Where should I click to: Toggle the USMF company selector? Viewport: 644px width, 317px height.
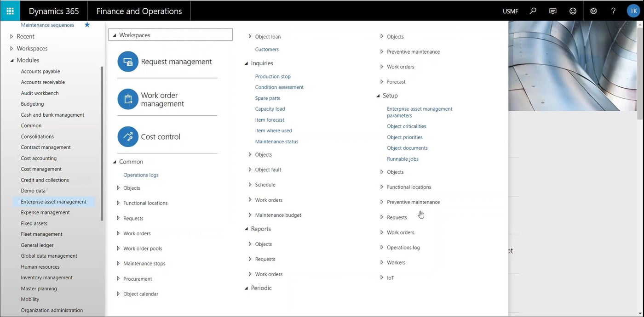(x=510, y=11)
